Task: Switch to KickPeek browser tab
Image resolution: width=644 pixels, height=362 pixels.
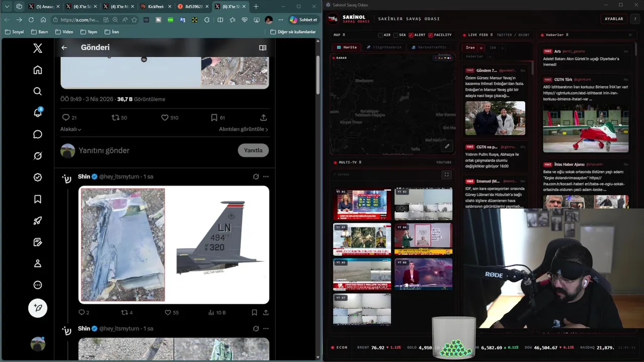Action: point(155,7)
